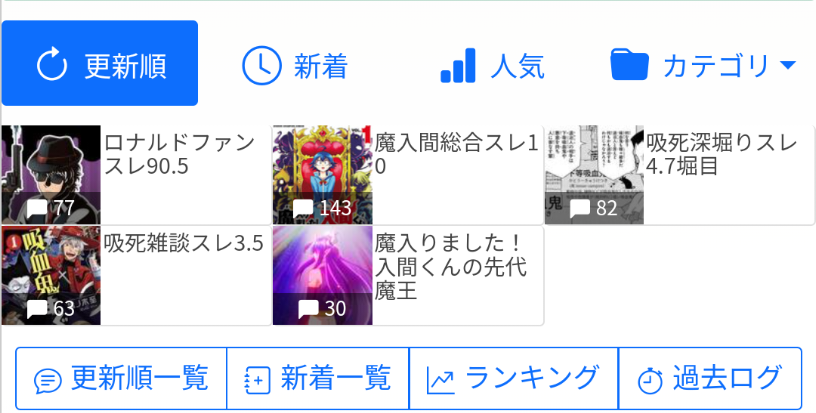Click the refresh arrow icon in 更新順
The width and height of the screenshot is (816, 413).
(52, 64)
